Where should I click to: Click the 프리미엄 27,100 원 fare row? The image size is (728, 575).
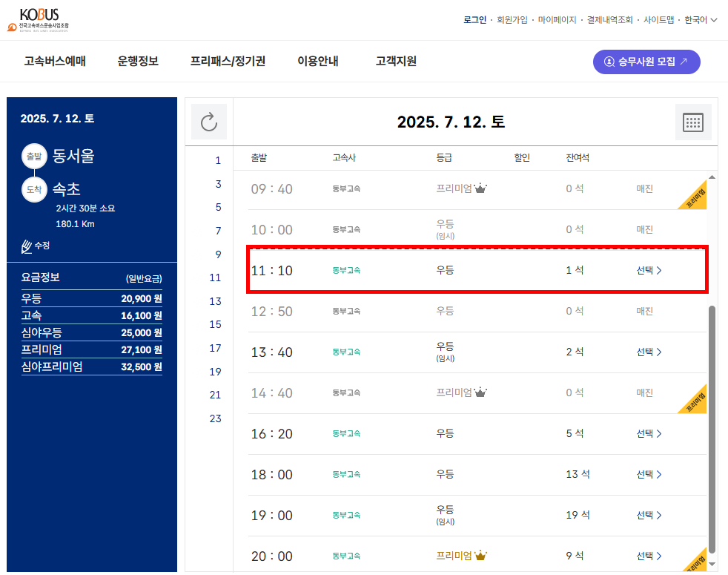(x=91, y=349)
